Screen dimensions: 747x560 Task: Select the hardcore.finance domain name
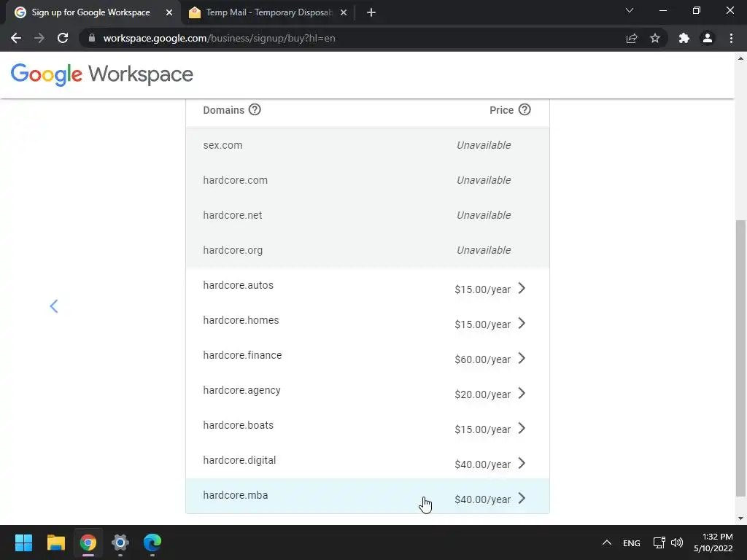[x=242, y=355]
